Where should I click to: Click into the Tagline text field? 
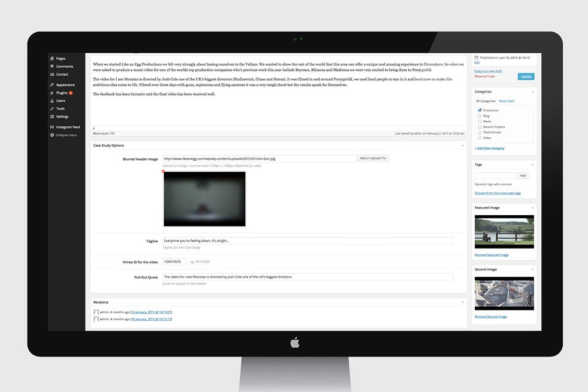click(307, 241)
